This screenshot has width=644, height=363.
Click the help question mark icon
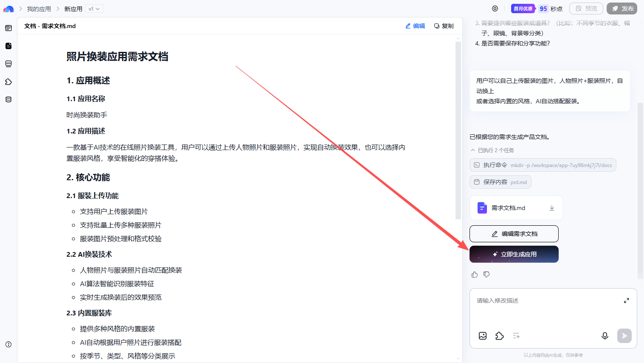point(8,344)
